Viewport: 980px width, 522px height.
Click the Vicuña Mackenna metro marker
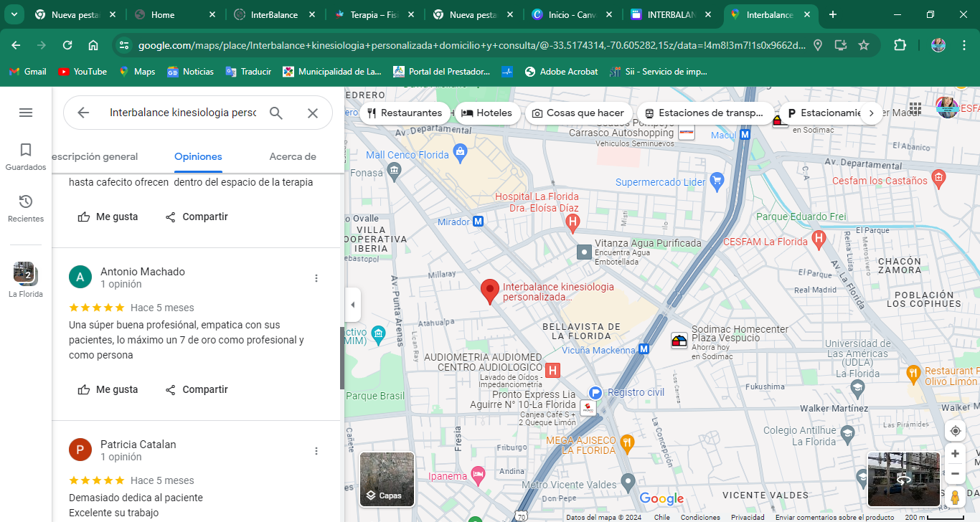coord(644,349)
